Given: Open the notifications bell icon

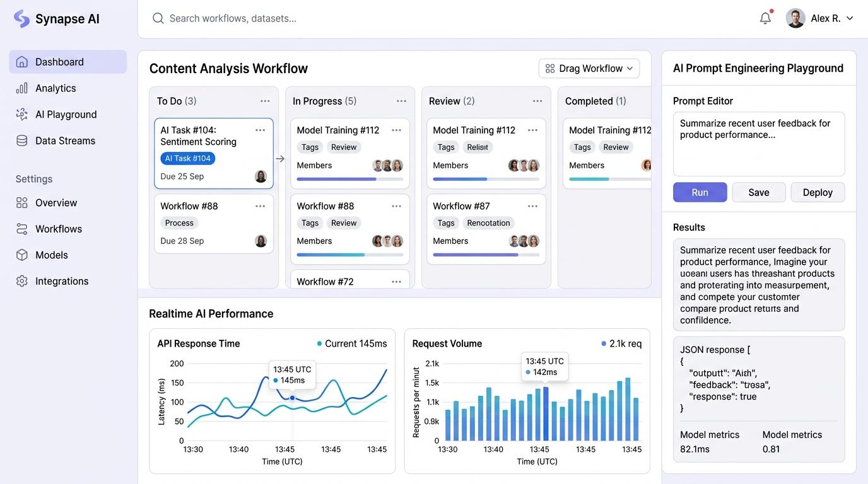Looking at the screenshot, I should 765,18.
